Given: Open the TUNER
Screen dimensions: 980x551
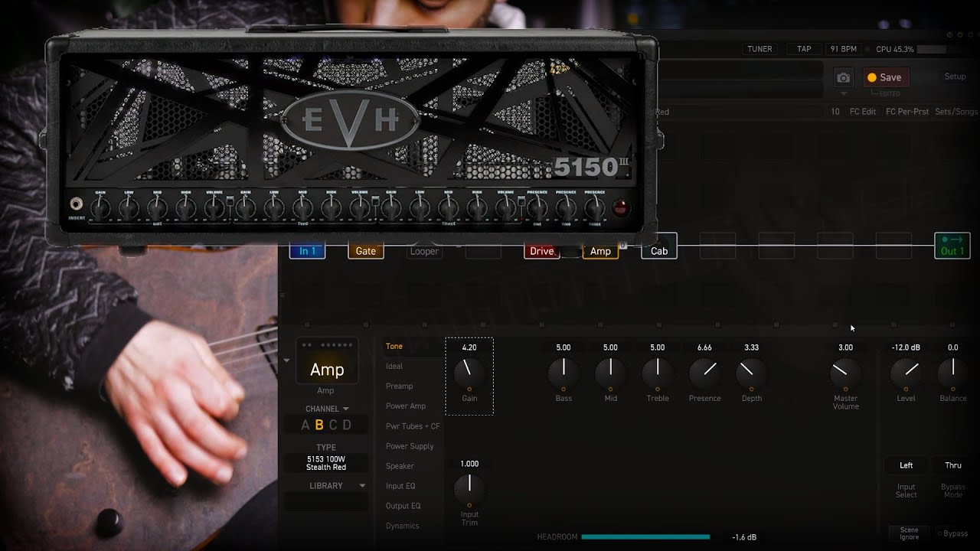Looking at the screenshot, I should (x=759, y=49).
